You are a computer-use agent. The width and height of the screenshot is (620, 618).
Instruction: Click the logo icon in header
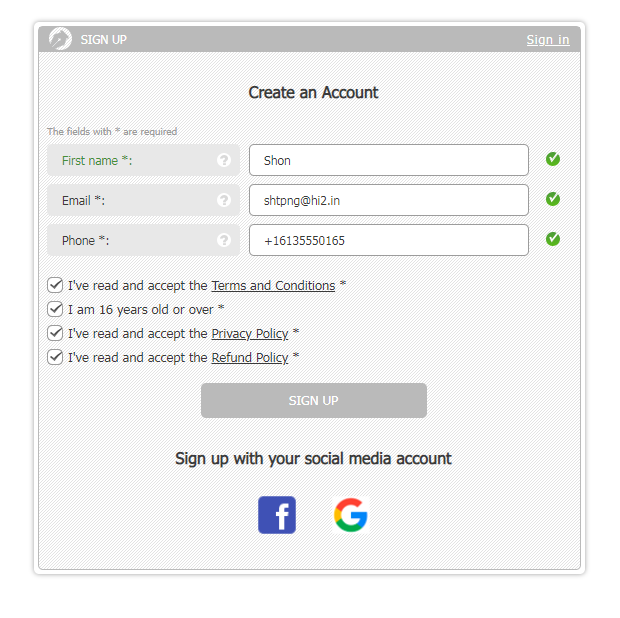coord(60,39)
